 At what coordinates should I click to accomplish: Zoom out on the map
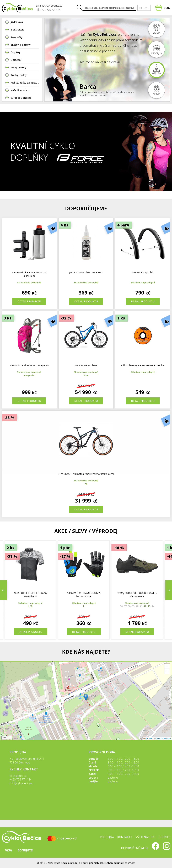tap(167, 671)
